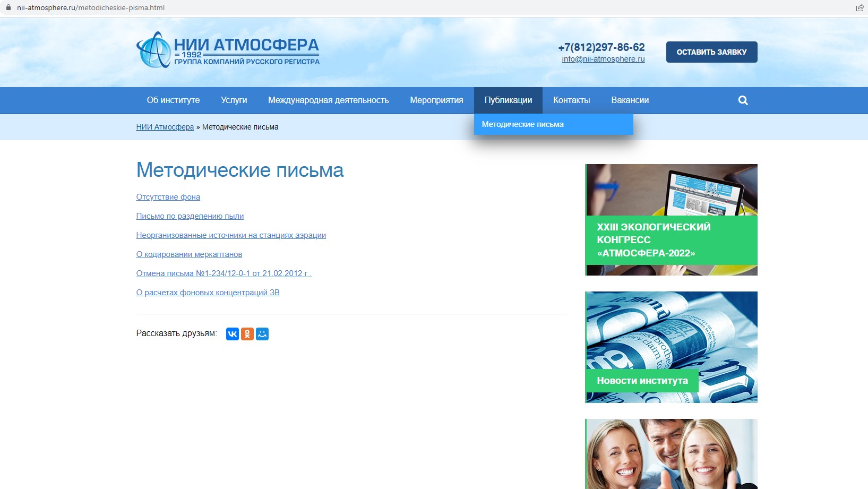This screenshot has width=868, height=489.
Task: Share page via Odnoklassniki icon
Action: coord(247,334)
